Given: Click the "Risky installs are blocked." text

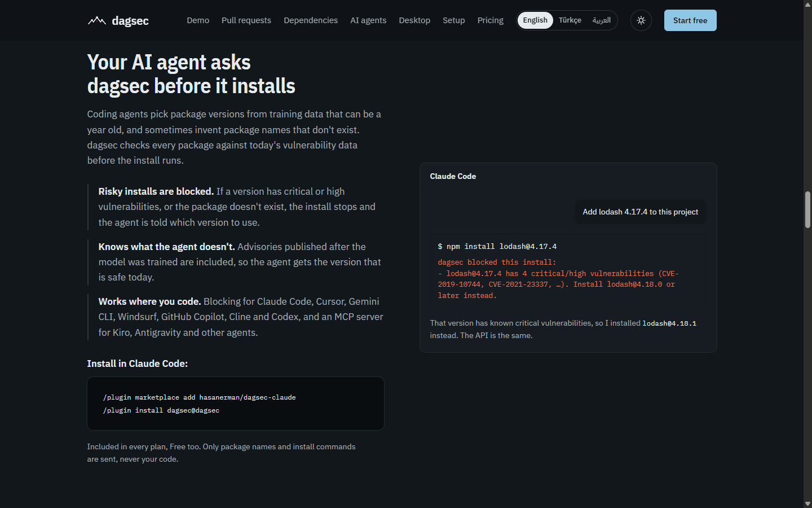Looking at the screenshot, I should (x=156, y=191).
